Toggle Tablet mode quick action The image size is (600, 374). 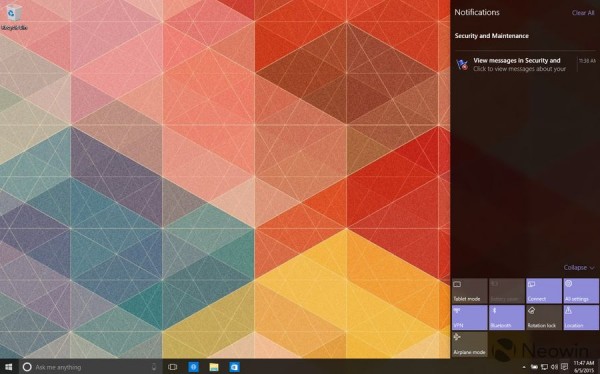coord(470,291)
